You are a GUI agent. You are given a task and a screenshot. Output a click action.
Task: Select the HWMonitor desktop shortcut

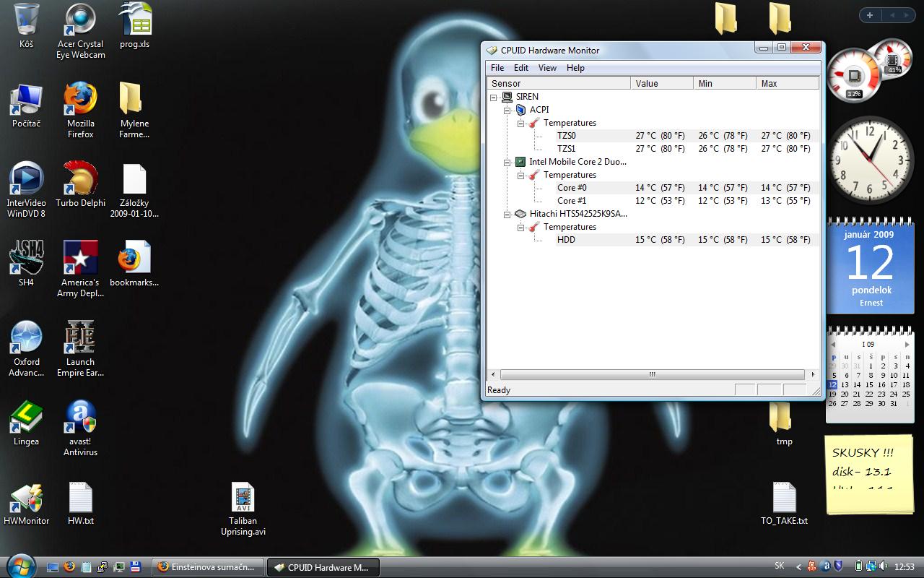(x=26, y=504)
